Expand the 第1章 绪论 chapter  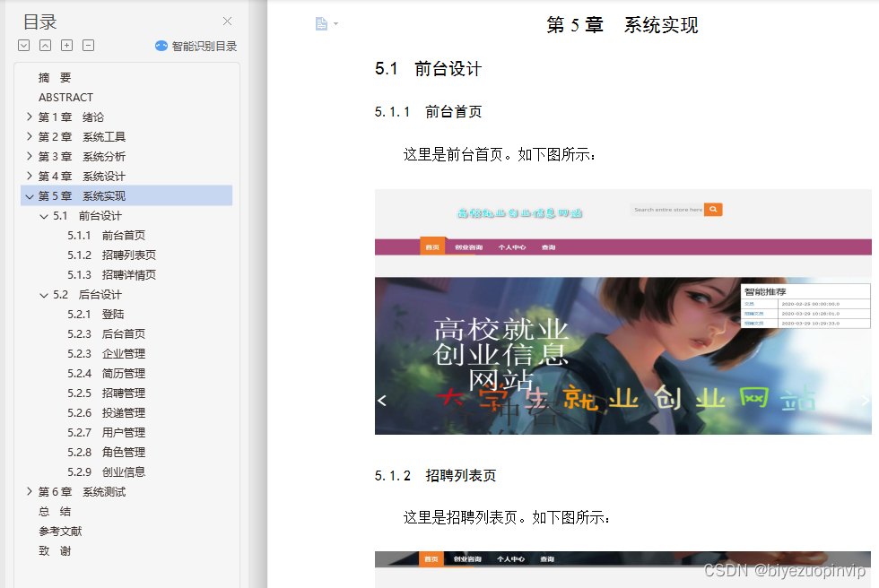pyautogui.click(x=30, y=117)
